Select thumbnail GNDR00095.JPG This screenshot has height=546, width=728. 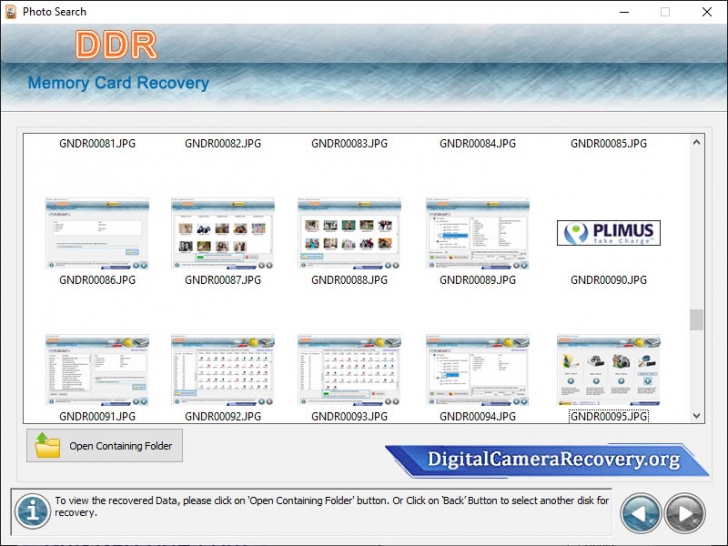pyautogui.click(x=608, y=370)
